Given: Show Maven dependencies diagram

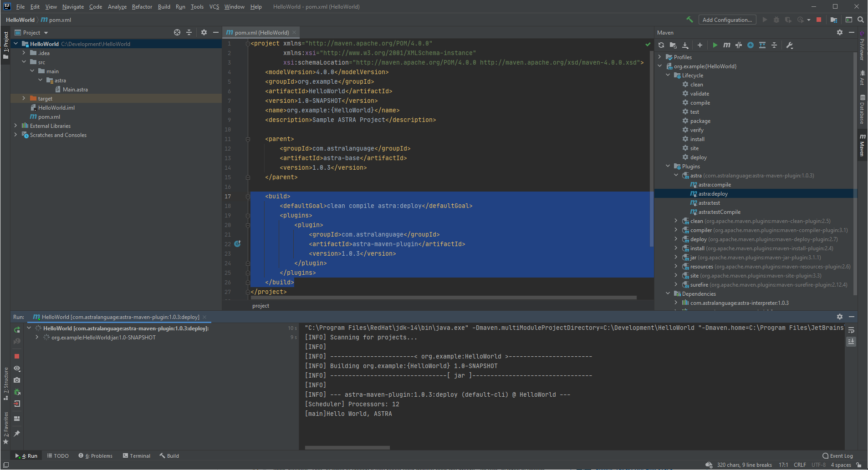Looking at the screenshot, I should pos(762,45).
